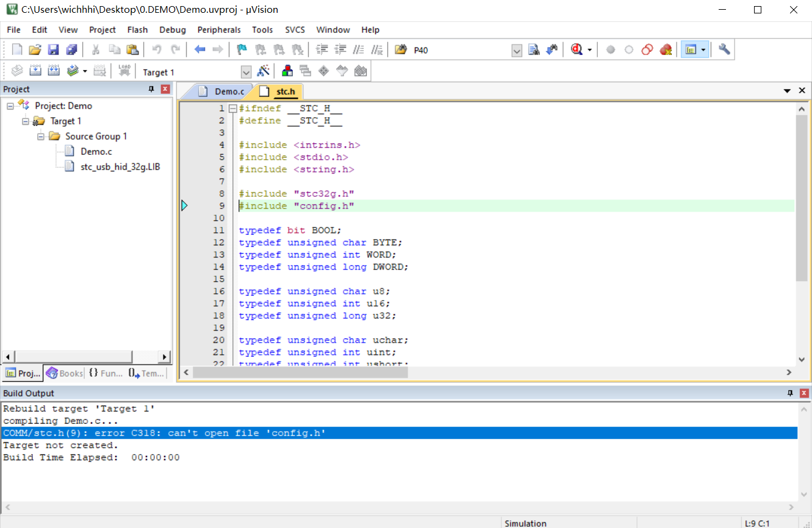The image size is (812, 528).
Task: Open the Project menu
Action: (102, 30)
